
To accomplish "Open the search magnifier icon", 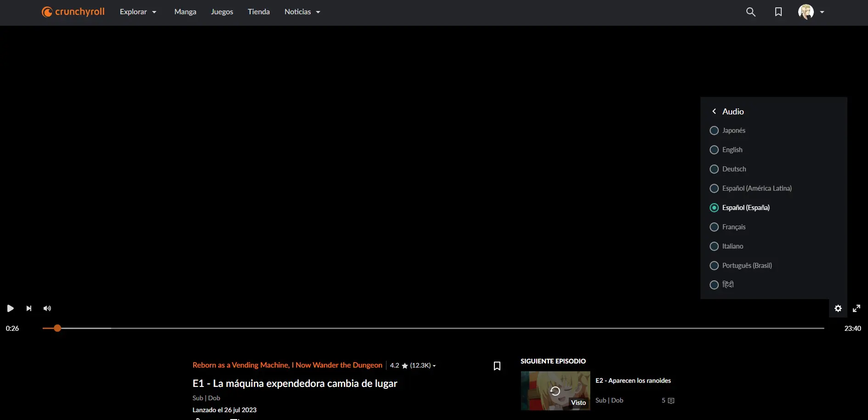I will (751, 12).
